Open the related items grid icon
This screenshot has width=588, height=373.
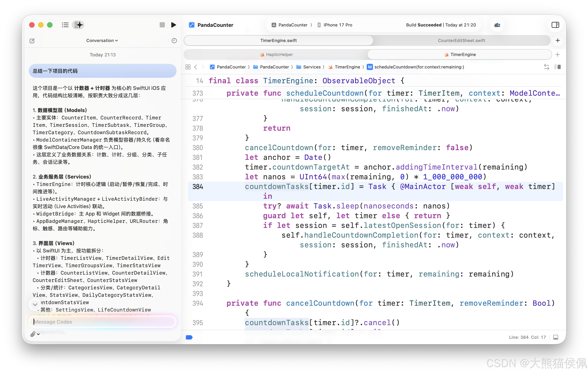[x=188, y=67]
